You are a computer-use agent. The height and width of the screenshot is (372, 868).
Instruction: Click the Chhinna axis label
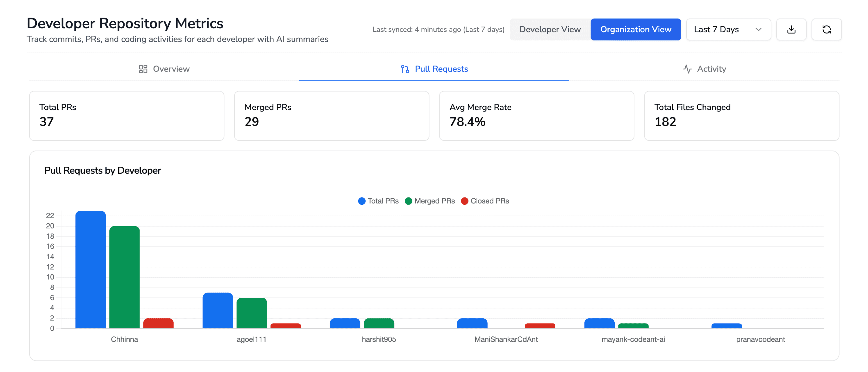coord(124,339)
